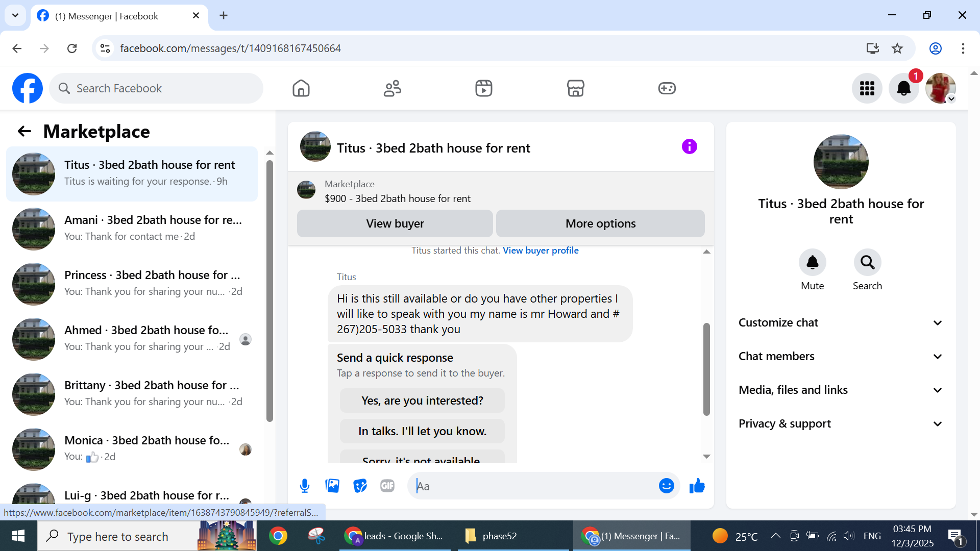Go back from Marketplace chats
This screenshot has height=551, width=980.
click(x=24, y=132)
